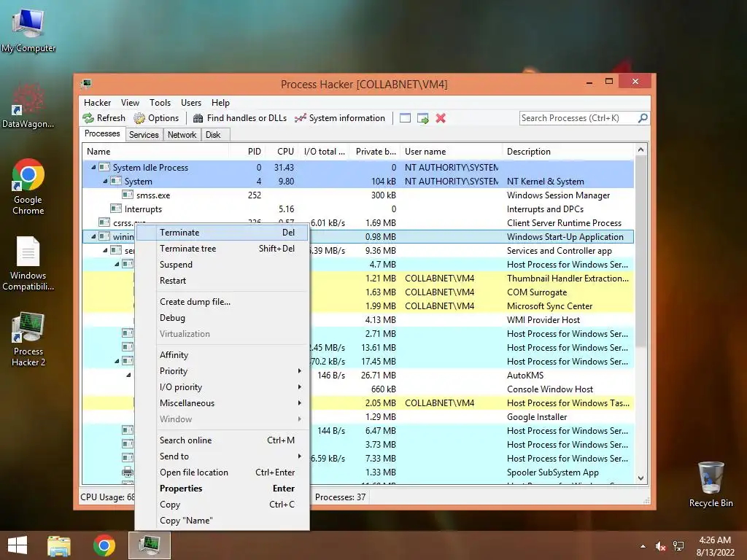Open the Tools menu
The image size is (747, 560).
tap(160, 102)
